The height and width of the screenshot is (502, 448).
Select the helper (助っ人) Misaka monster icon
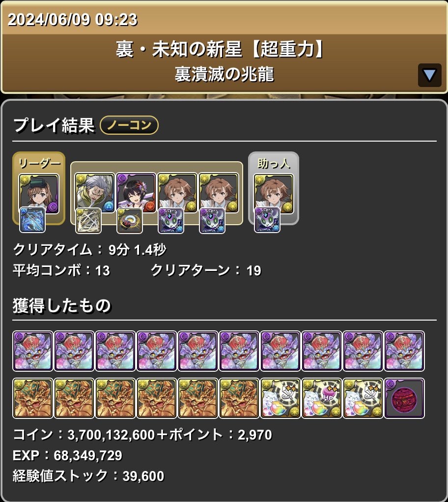[274, 194]
